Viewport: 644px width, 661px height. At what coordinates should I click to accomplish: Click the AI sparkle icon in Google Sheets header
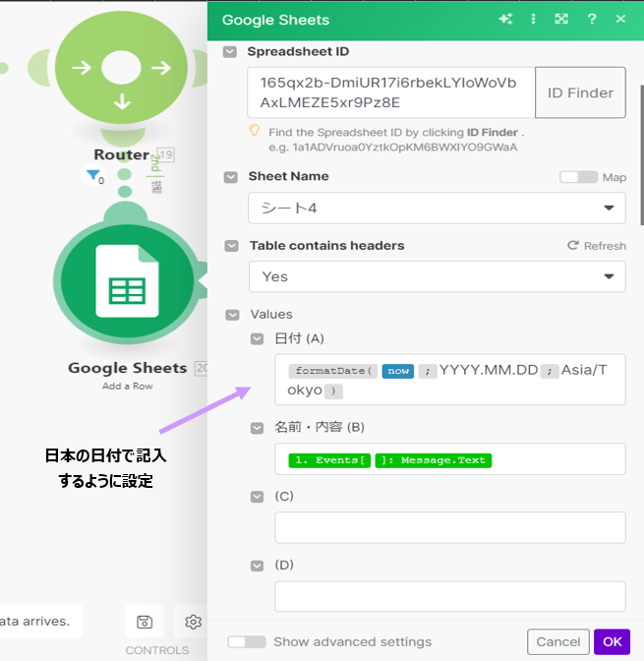pos(505,19)
